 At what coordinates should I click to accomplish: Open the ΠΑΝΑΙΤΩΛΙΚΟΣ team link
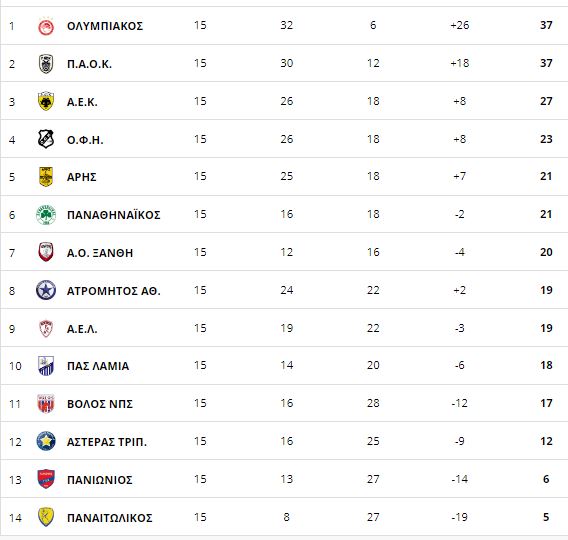(x=110, y=518)
